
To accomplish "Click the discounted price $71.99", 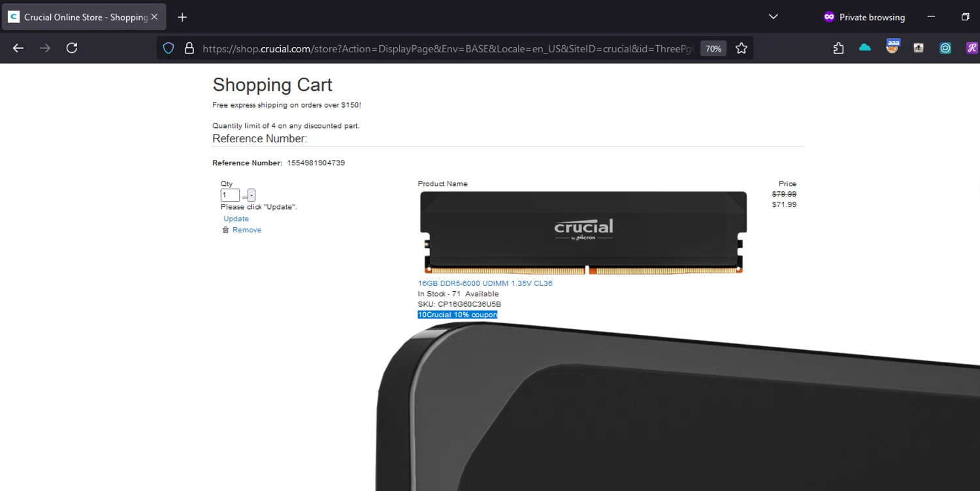I will 784,204.
